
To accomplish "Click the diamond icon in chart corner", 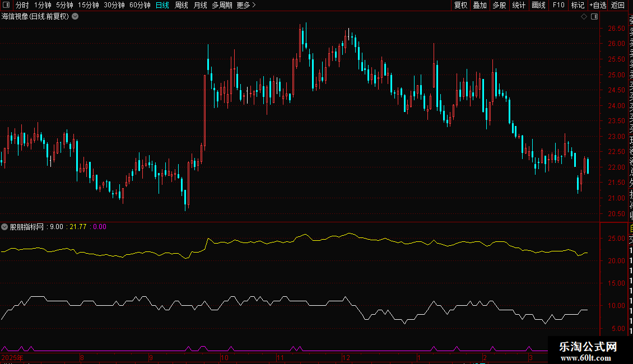I will pos(584,17).
